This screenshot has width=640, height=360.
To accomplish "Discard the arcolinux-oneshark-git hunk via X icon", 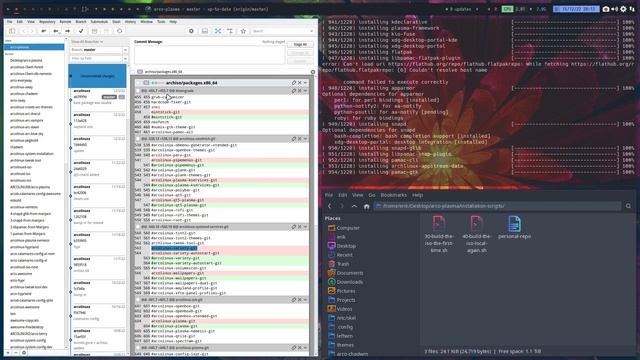I will pos(300,139).
